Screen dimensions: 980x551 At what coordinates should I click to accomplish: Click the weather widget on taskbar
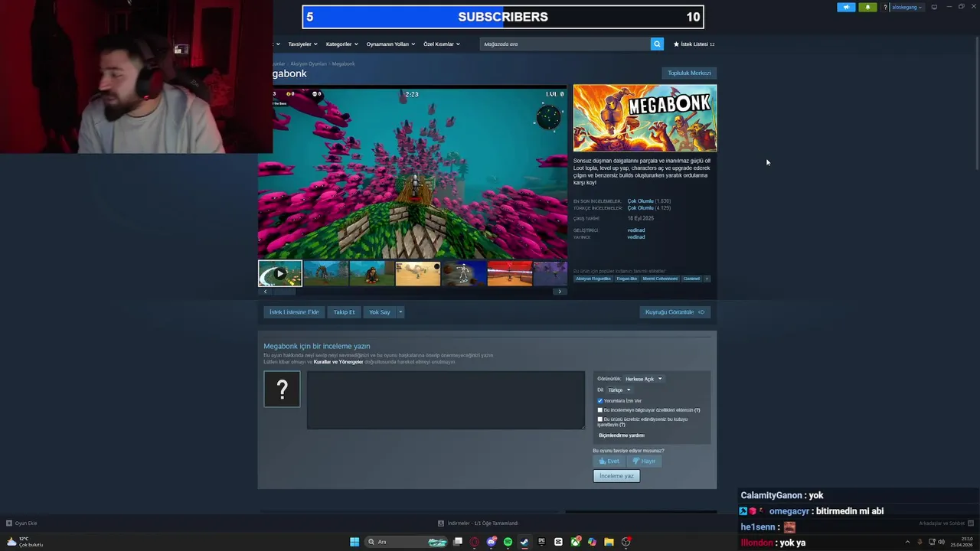coord(24,542)
